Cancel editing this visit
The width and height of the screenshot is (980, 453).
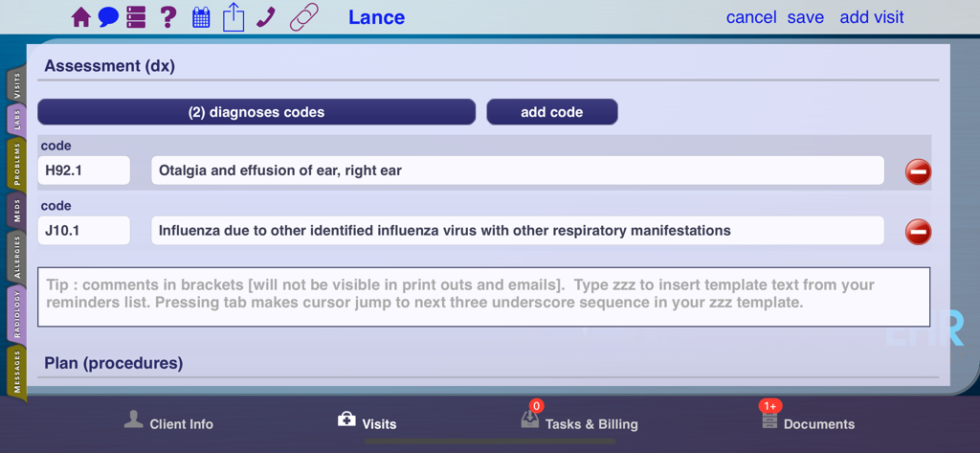click(751, 17)
